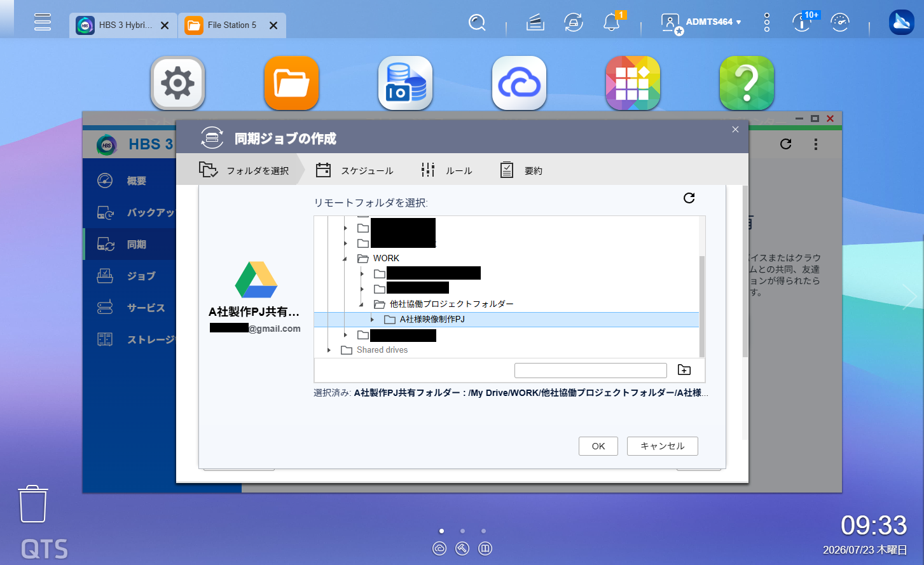This screenshot has height=565, width=924.
Task: Open the QTS search magnifier icon
Action: (x=477, y=23)
